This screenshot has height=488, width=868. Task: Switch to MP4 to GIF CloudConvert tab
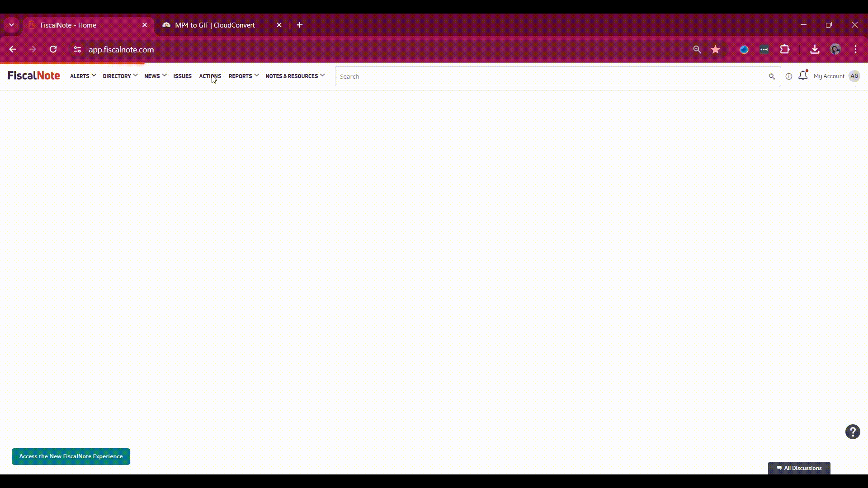click(222, 25)
